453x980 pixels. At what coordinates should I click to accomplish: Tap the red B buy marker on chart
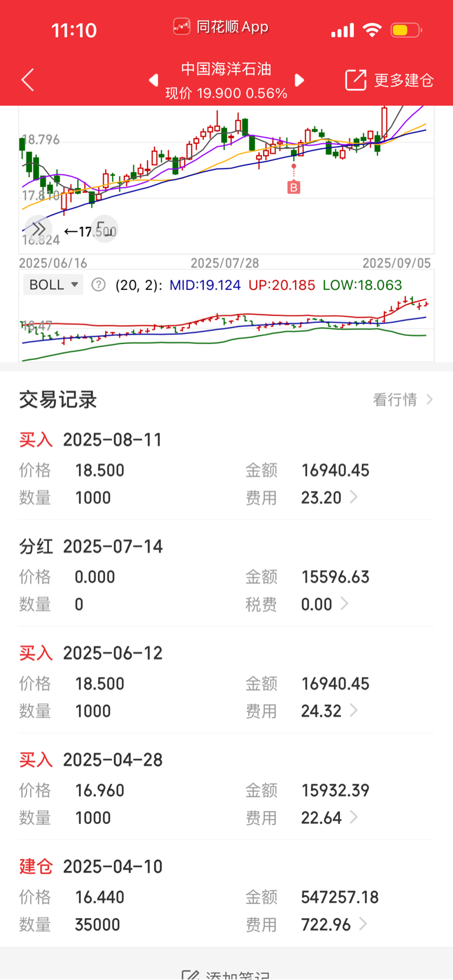click(x=294, y=187)
